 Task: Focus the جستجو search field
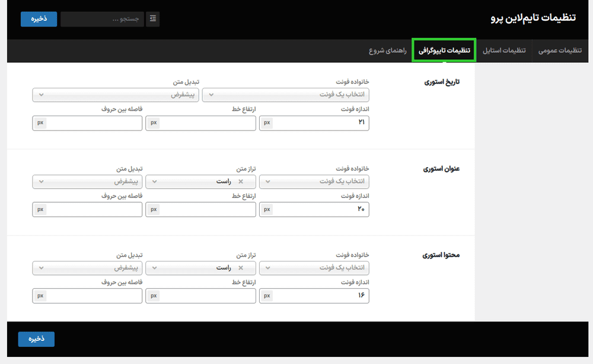(102, 19)
